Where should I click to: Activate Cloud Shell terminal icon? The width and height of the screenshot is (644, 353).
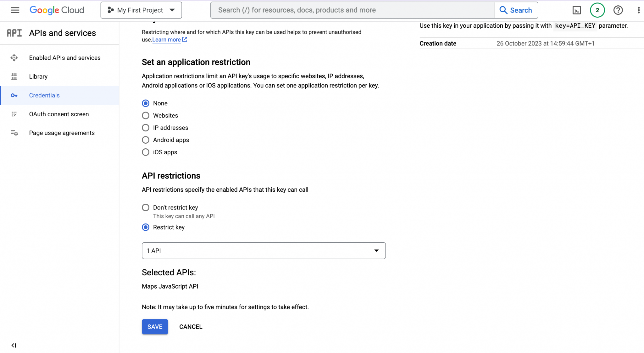point(576,10)
